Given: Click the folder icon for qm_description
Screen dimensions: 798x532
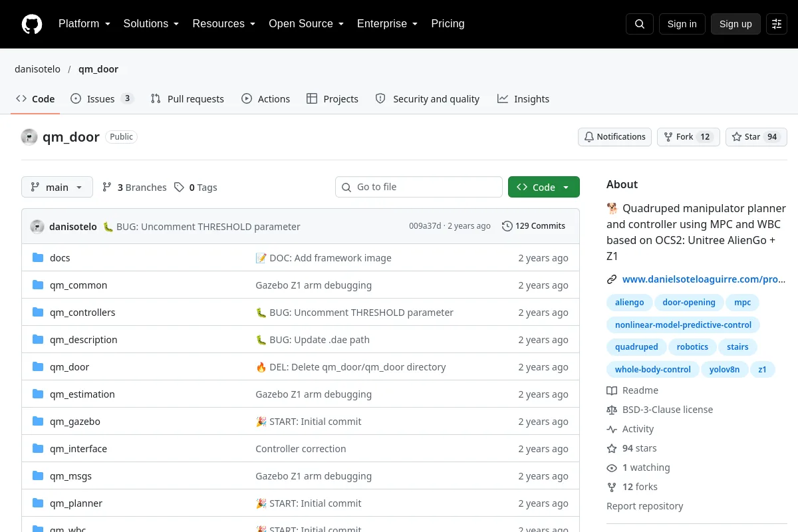Looking at the screenshot, I should point(38,339).
